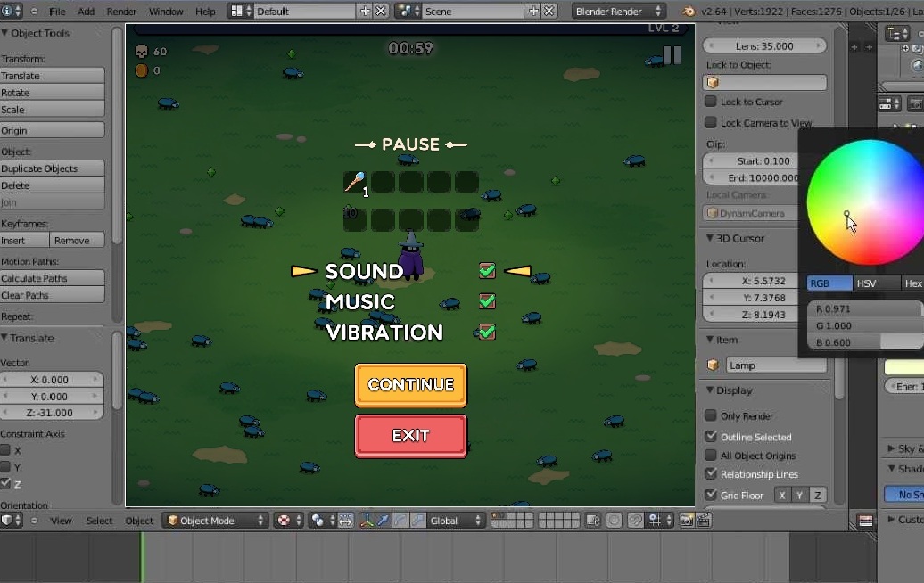
Task: Uncheck the Z constraint axis checkbox
Action: coord(5,483)
